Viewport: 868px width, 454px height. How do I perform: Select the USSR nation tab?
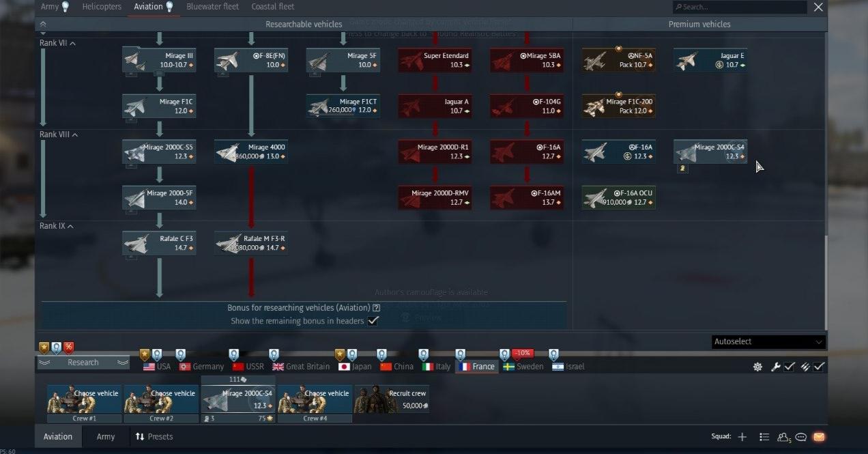pyautogui.click(x=248, y=367)
